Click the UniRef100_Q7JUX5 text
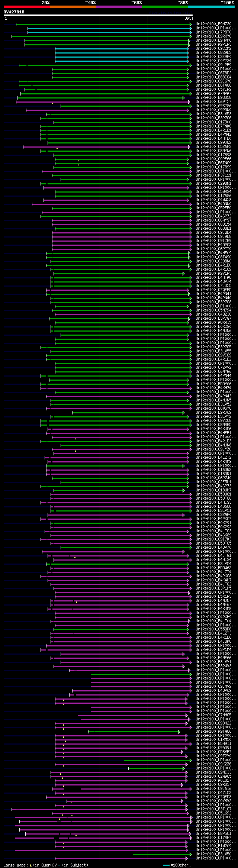The height and width of the screenshot is (868, 238). 213,286
